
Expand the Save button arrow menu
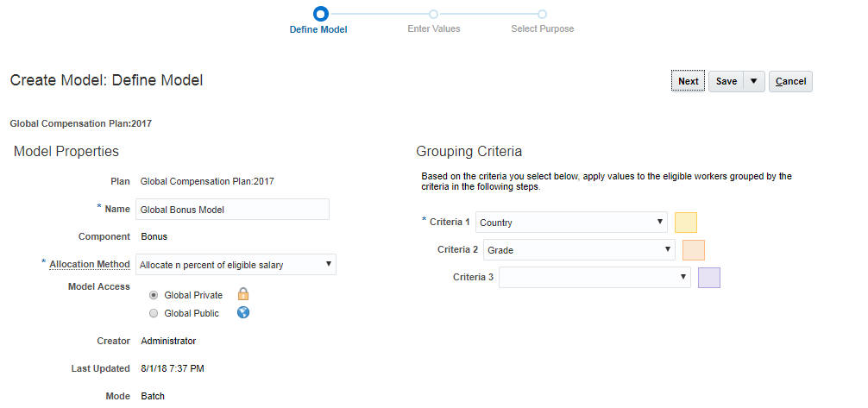(x=753, y=81)
